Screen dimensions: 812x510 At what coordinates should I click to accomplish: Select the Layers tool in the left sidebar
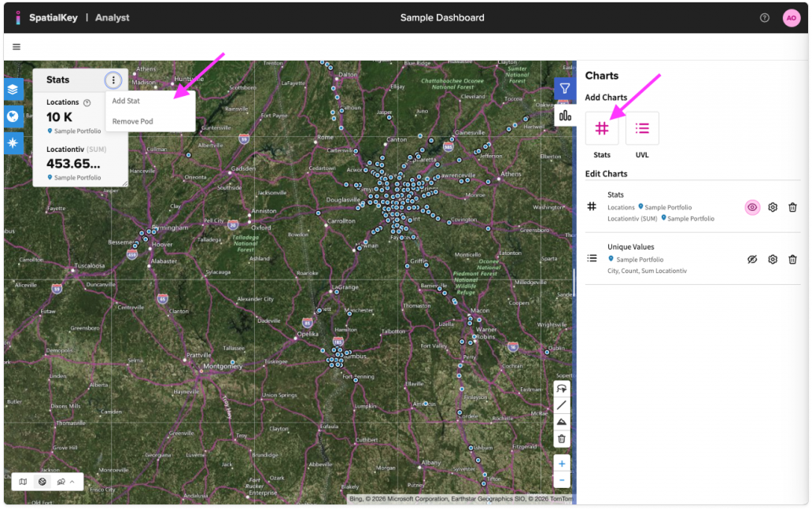pyautogui.click(x=13, y=91)
